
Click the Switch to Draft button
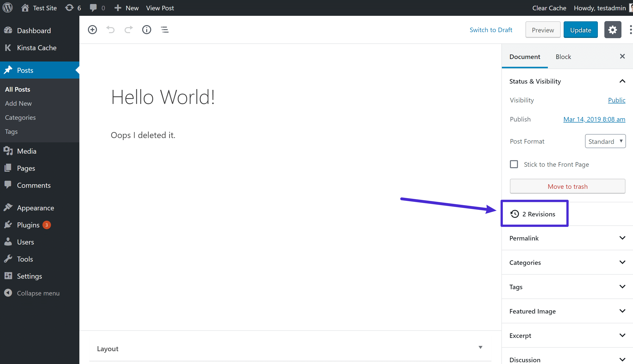(490, 30)
